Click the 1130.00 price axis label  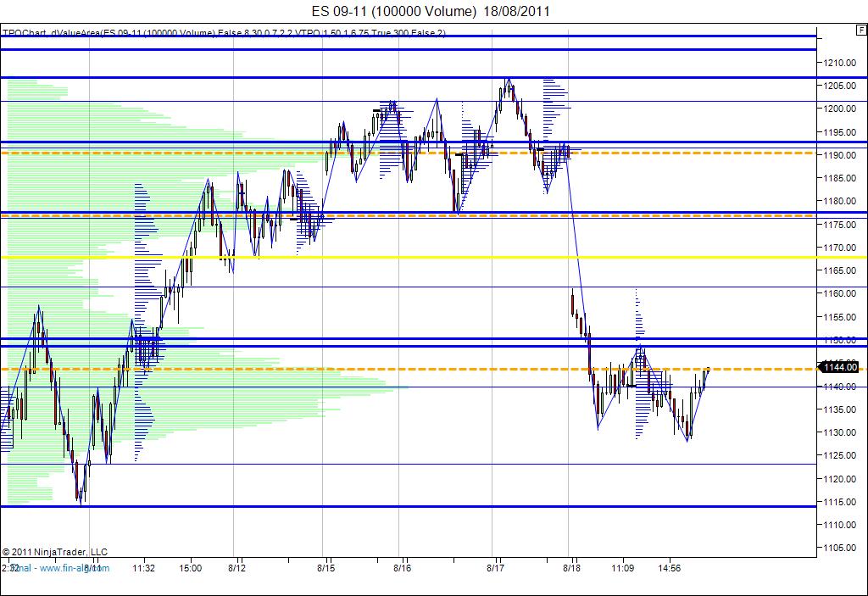click(x=839, y=432)
